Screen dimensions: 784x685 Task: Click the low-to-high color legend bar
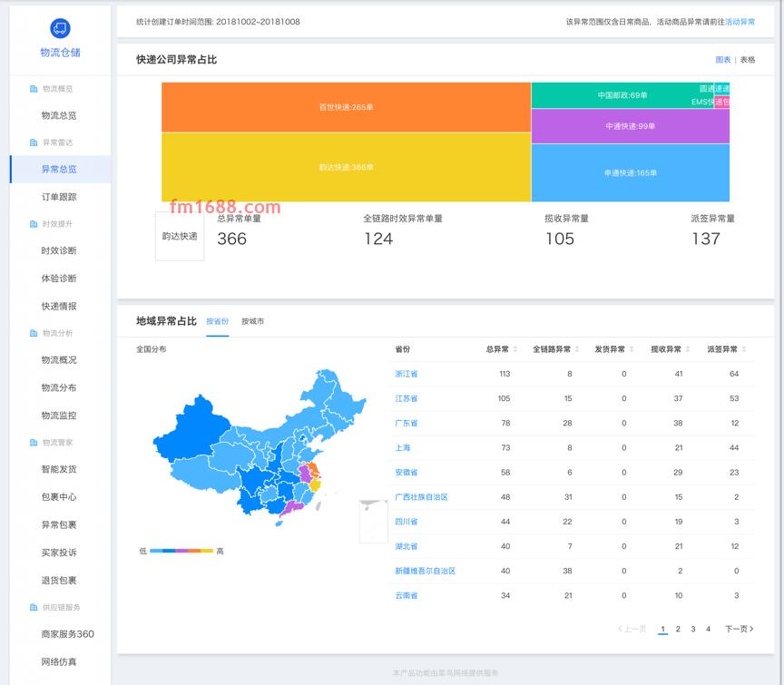click(181, 551)
